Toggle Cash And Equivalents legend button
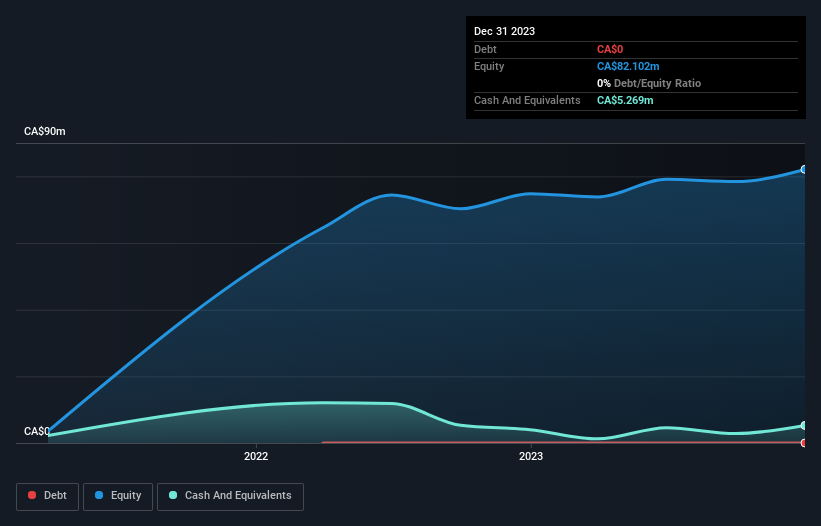Screen dimensions: 821x526 tap(230, 496)
